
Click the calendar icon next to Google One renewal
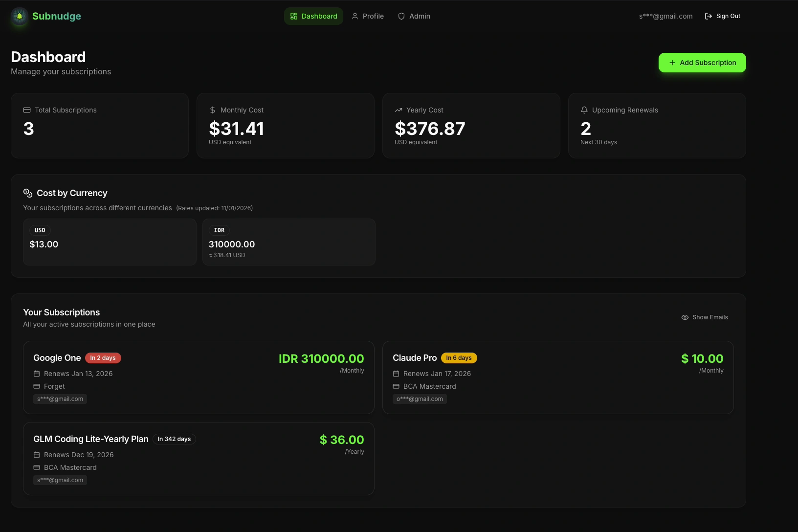point(37,373)
